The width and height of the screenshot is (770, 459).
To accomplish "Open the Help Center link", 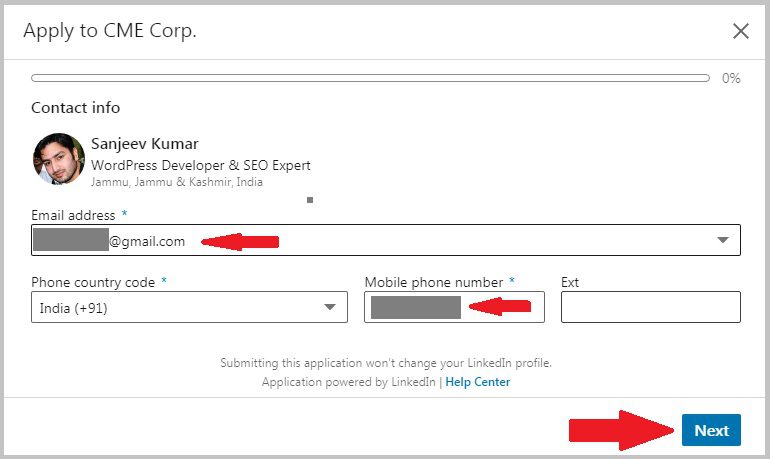I will (477, 382).
